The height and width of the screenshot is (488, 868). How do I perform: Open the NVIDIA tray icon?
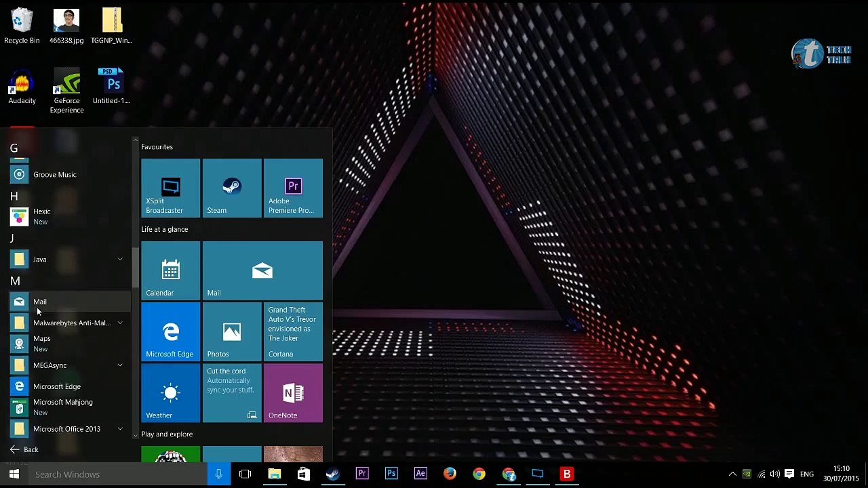747,474
